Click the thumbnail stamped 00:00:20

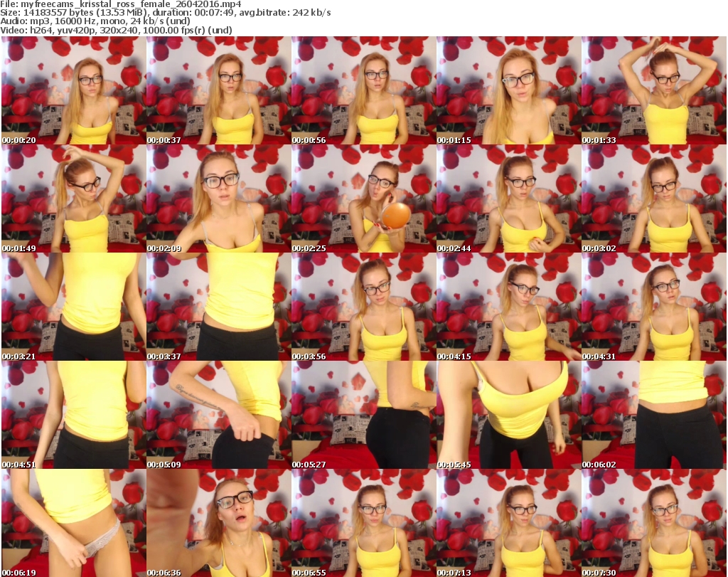pyautogui.click(x=74, y=90)
